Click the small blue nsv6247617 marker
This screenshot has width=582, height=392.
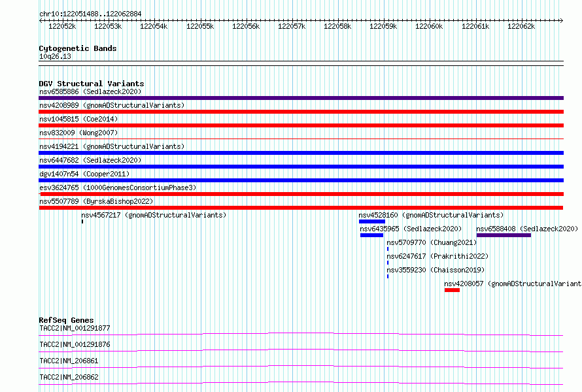click(x=388, y=263)
